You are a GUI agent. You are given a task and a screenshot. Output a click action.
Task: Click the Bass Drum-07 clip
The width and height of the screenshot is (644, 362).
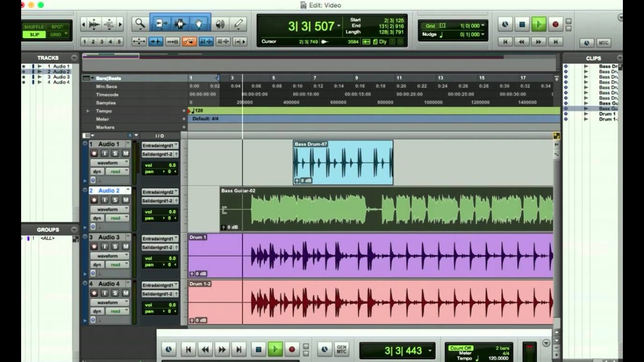(x=343, y=162)
